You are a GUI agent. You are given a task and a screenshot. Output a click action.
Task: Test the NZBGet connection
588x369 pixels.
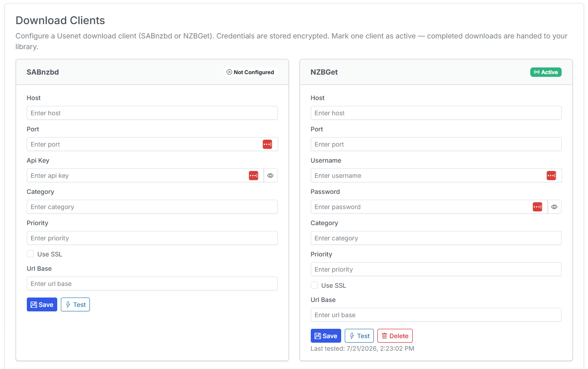(x=359, y=336)
